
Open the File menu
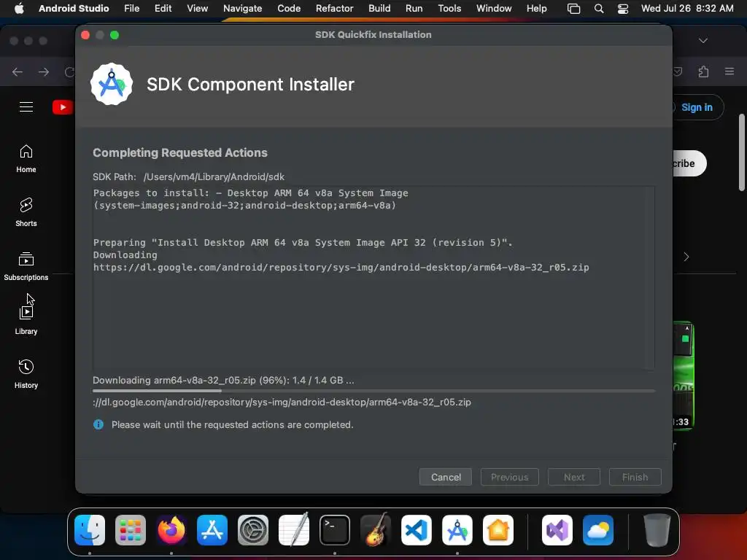click(131, 8)
